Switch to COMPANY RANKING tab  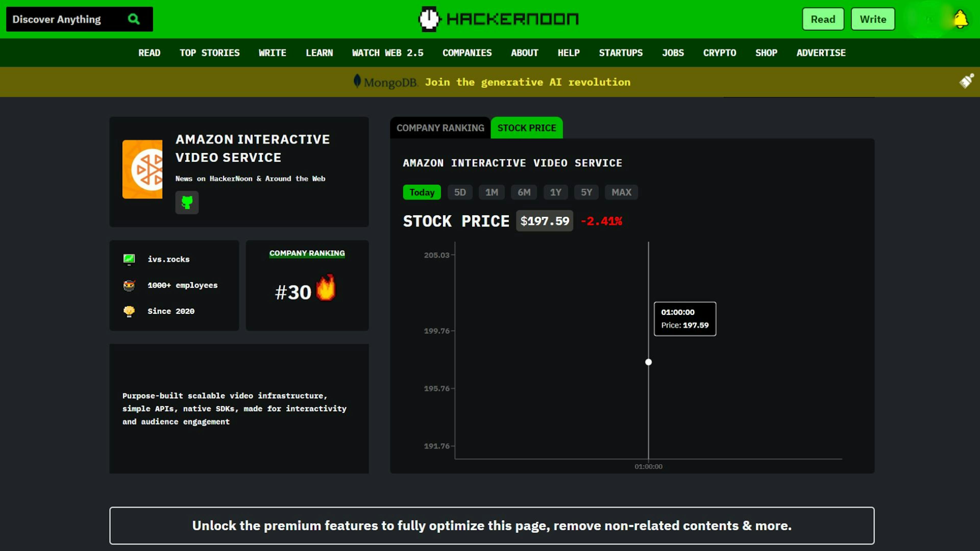440,128
